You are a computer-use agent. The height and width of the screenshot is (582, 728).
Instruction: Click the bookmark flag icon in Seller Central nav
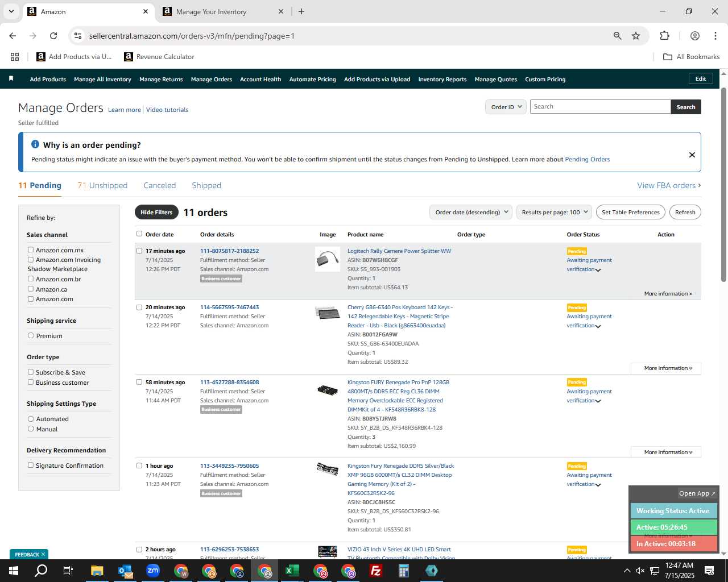click(11, 78)
